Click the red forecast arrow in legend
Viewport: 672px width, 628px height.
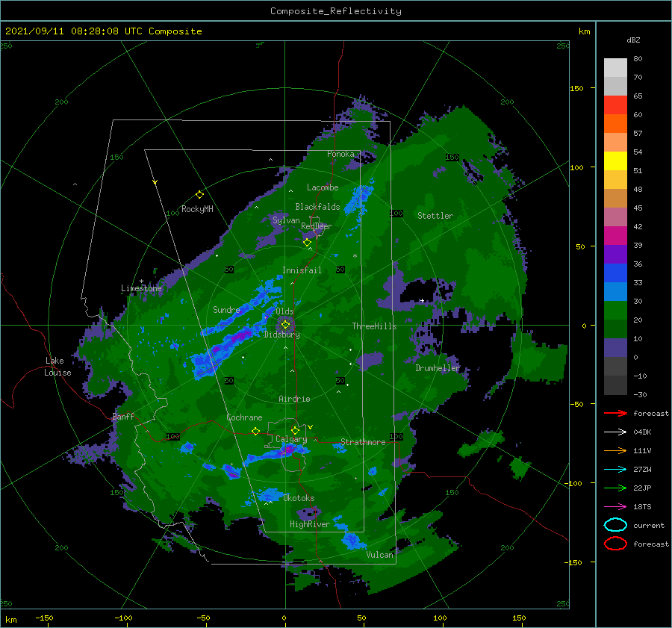(x=615, y=413)
